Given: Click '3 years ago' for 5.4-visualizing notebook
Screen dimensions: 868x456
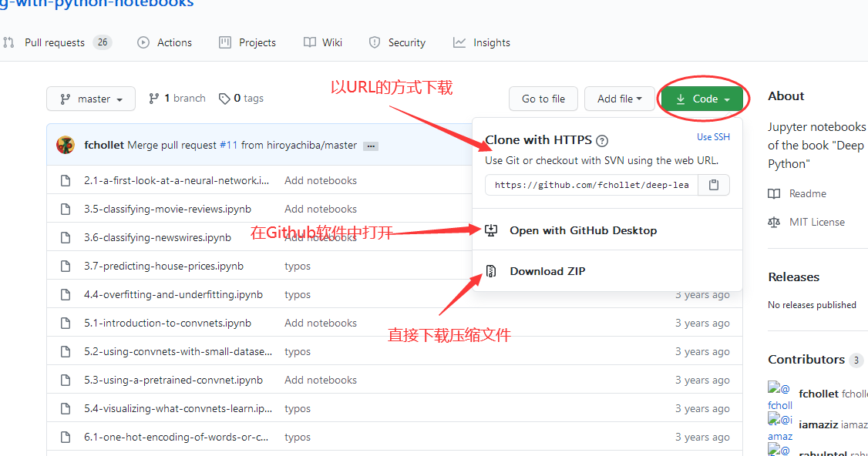Looking at the screenshot, I should click(702, 408).
